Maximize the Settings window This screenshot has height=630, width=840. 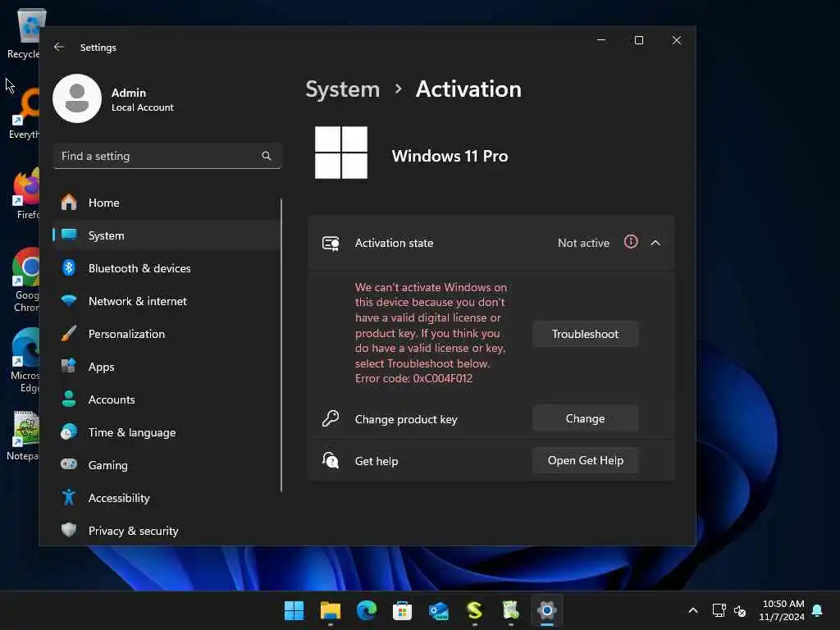click(x=638, y=40)
